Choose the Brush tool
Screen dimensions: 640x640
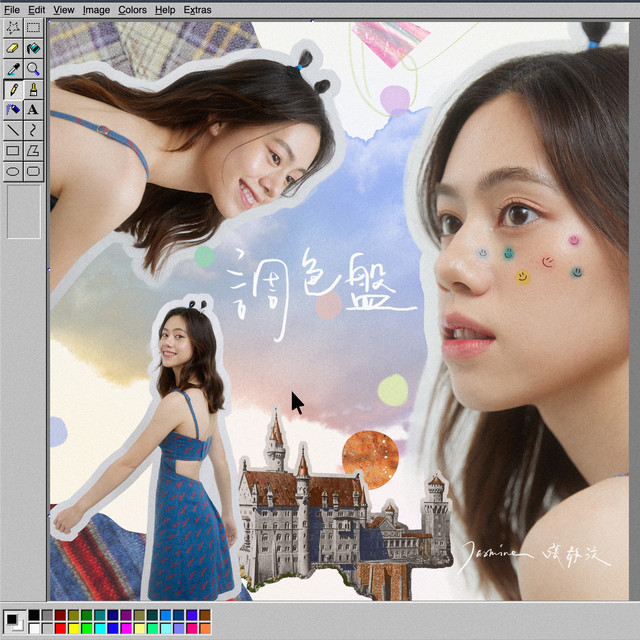coord(33,89)
